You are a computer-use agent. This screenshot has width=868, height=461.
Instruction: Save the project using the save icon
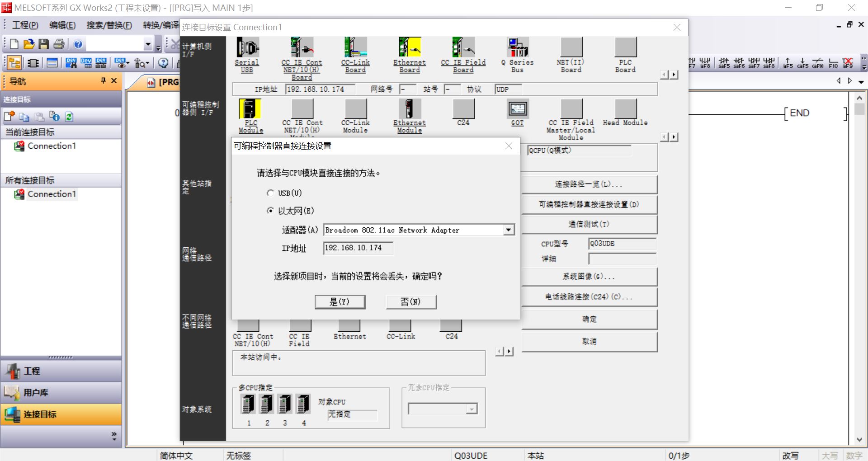coord(43,43)
